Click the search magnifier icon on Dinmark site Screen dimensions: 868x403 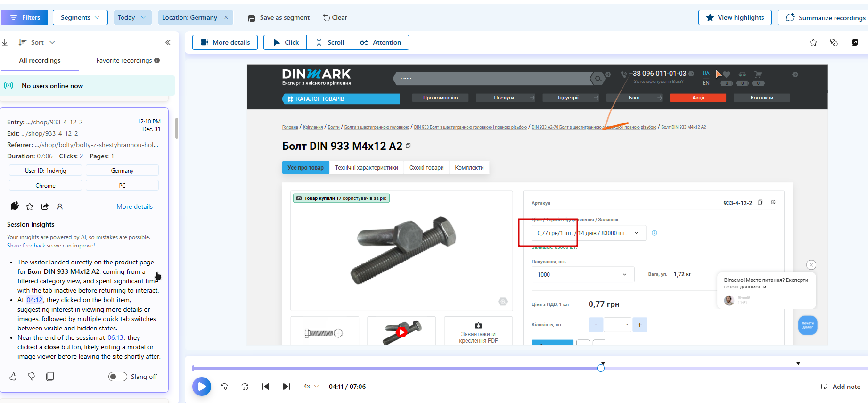click(x=598, y=78)
